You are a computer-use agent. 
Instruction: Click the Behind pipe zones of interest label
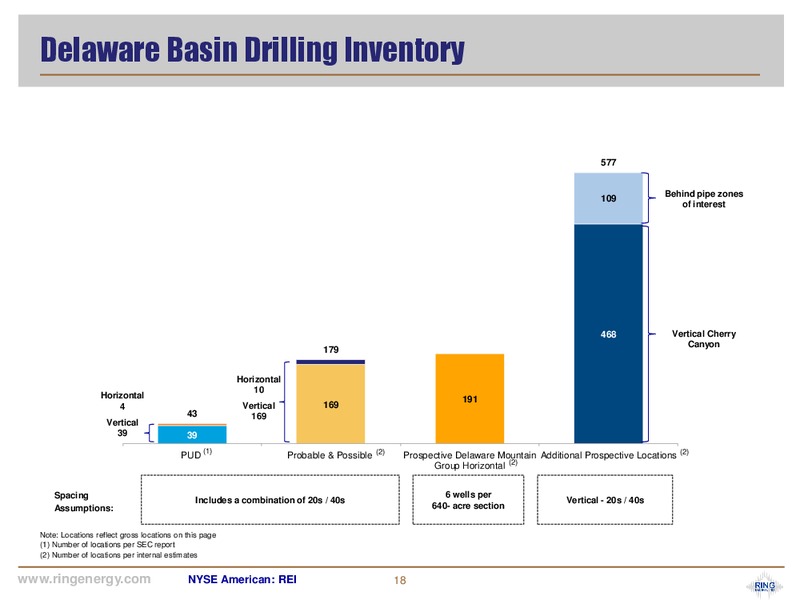click(x=704, y=198)
